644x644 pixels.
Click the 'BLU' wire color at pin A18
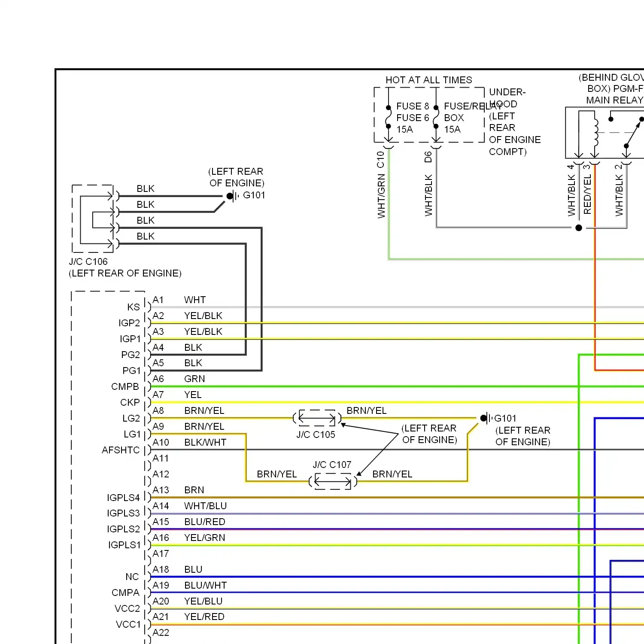coord(193,570)
